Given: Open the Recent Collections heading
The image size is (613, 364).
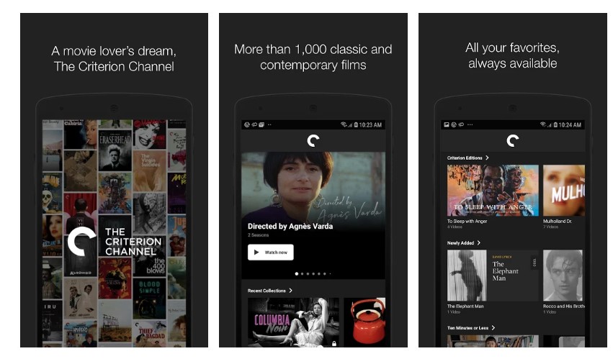Looking at the screenshot, I should coord(267,291).
